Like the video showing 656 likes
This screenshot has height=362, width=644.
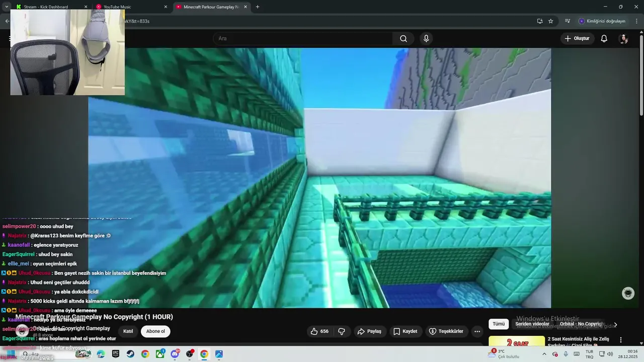(x=319, y=331)
